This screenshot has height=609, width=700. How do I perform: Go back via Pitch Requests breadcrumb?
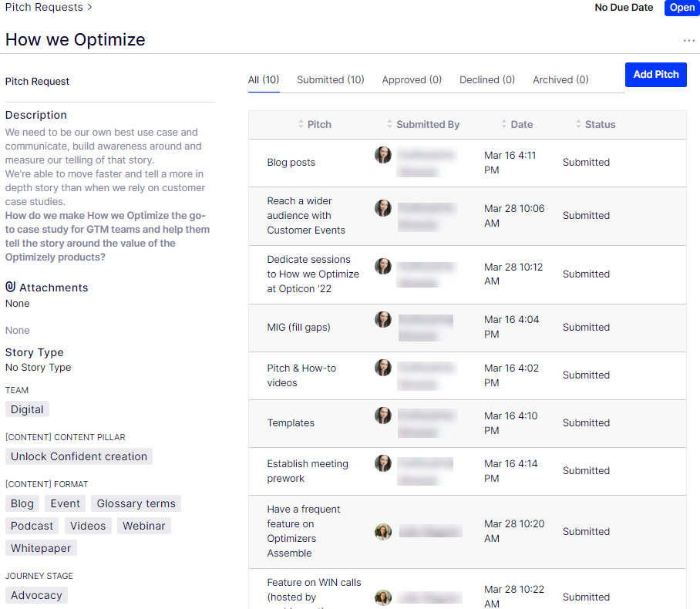coord(44,7)
